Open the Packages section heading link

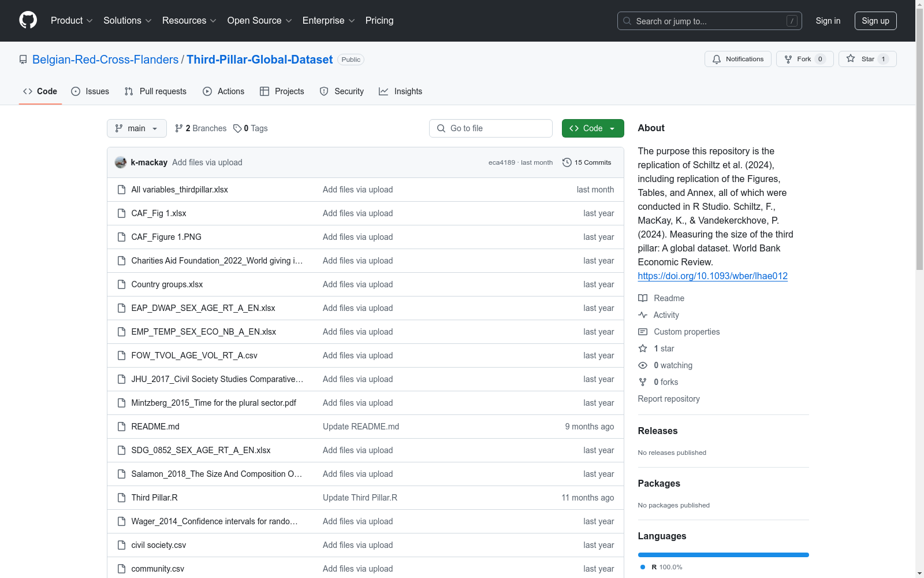pos(659,483)
